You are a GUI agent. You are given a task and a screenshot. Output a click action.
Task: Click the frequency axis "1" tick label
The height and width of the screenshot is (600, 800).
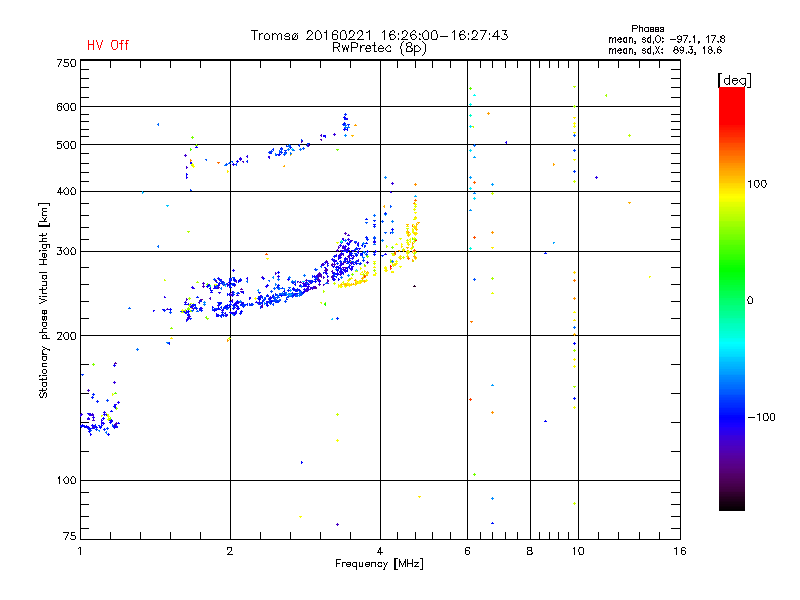point(80,551)
